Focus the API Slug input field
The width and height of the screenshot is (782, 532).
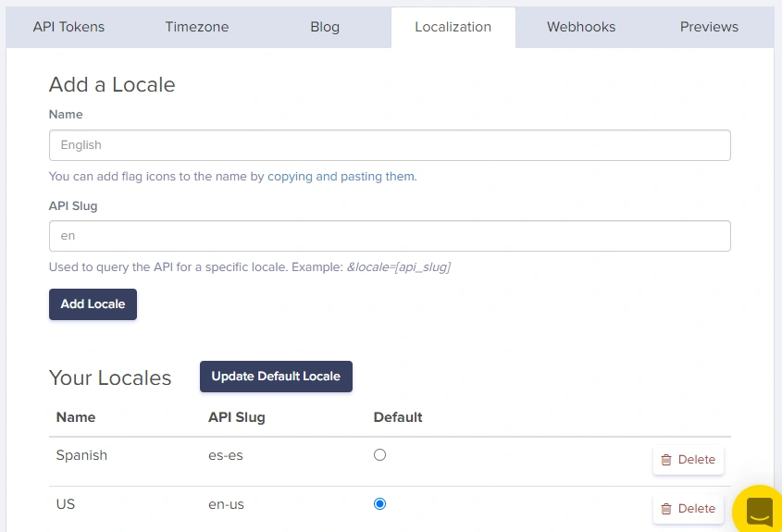(x=390, y=236)
